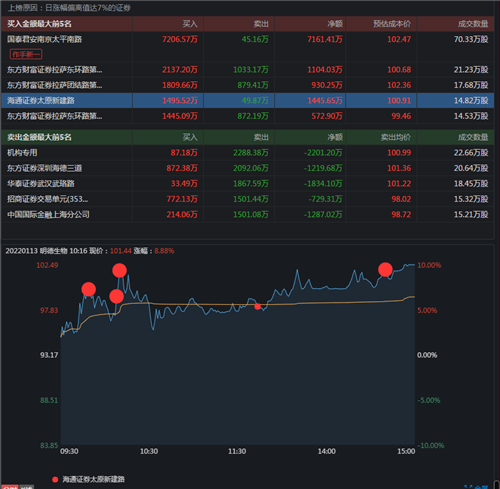Click the 机构专用 seller name
Image resolution: width=500 pixels, height=489 pixels.
coord(22,153)
